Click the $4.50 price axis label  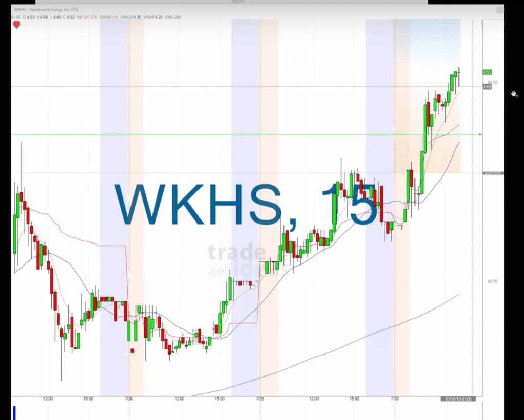(x=493, y=82)
